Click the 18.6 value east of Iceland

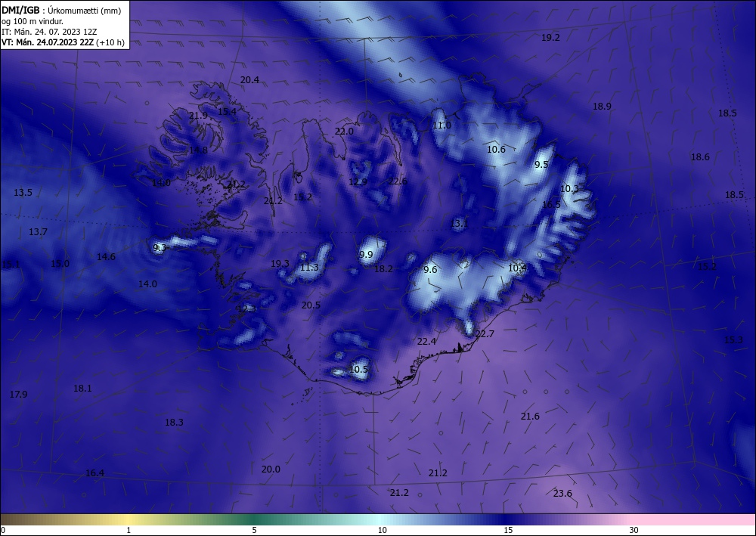[700, 157]
